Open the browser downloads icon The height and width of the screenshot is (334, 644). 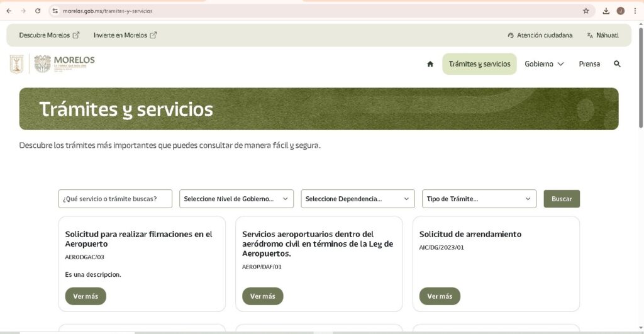[x=606, y=11]
